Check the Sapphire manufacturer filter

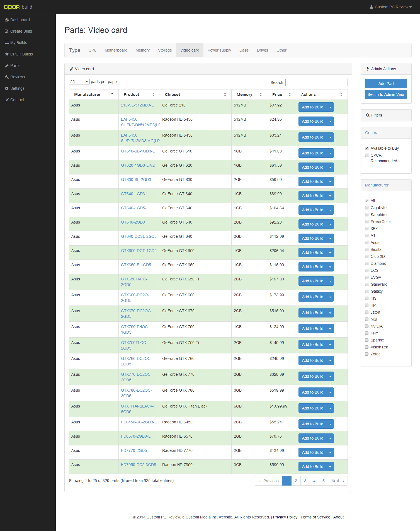tap(367, 215)
